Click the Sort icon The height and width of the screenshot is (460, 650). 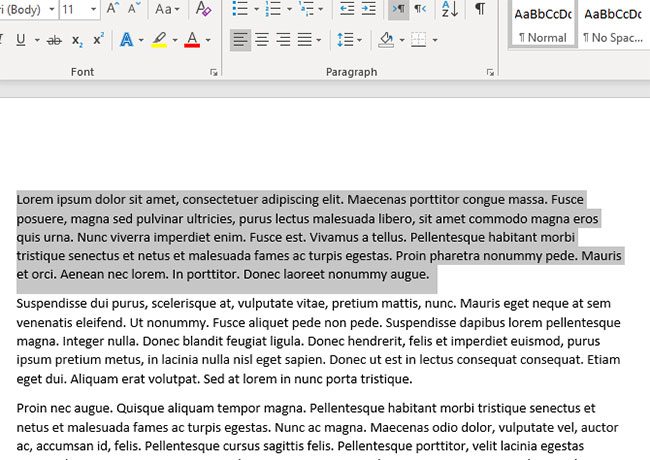coord(448,9)
